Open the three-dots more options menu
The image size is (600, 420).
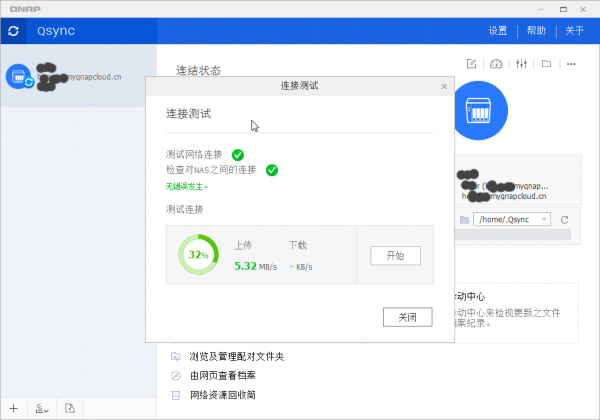coord(571,64)
